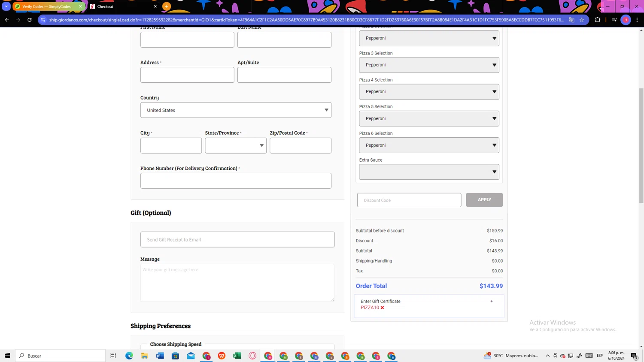Image resolution: width=644 pixels, height=362 pixels.
Task: Open the media controls icon
Action: (x=614, y=20)
